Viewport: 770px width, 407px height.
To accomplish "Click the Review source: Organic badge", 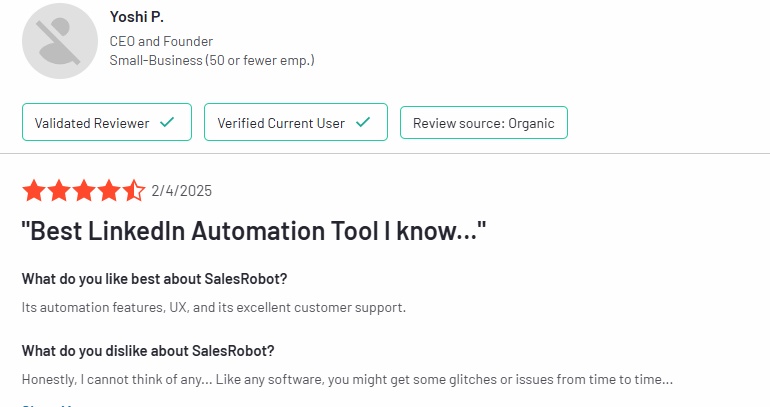I will tap(484, 123).
